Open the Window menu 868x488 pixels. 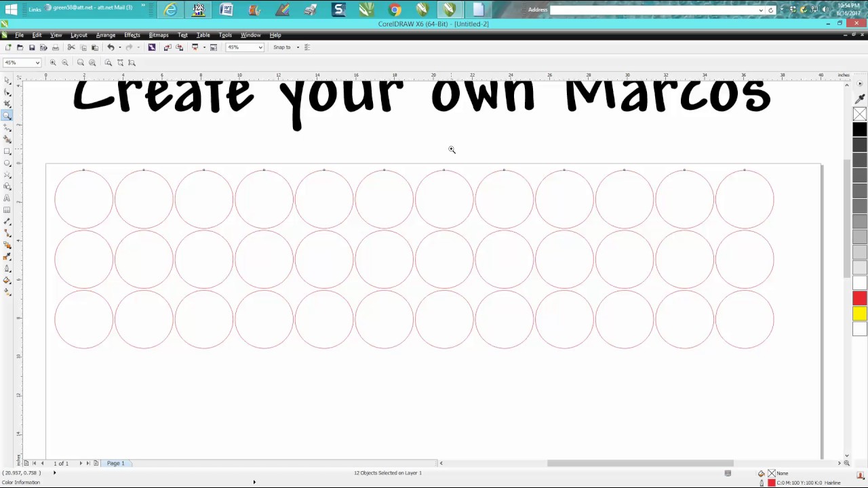pyautogui.click(x=250, y=35)
